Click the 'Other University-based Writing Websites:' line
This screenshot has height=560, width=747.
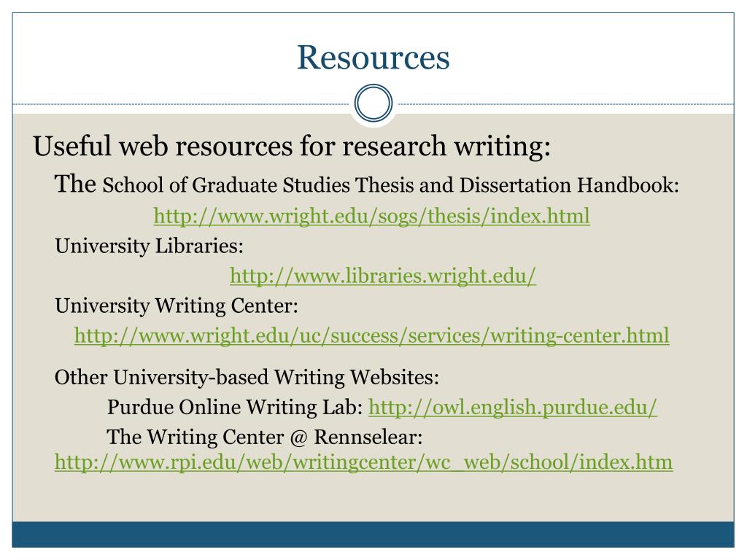(247, 377)
